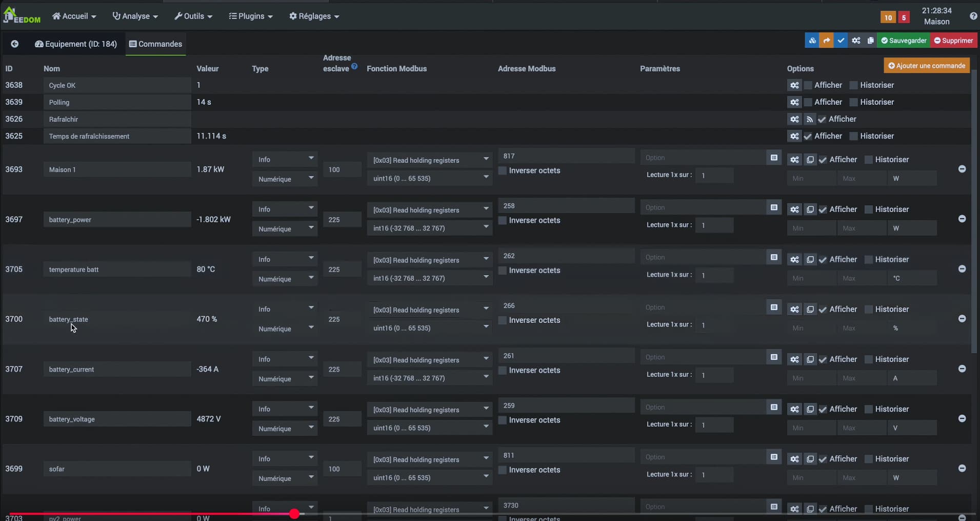The image size is (980, 521).
Task: Expand the Numérique subtype dropdown for sofar
Action: (x=285, y=478)
